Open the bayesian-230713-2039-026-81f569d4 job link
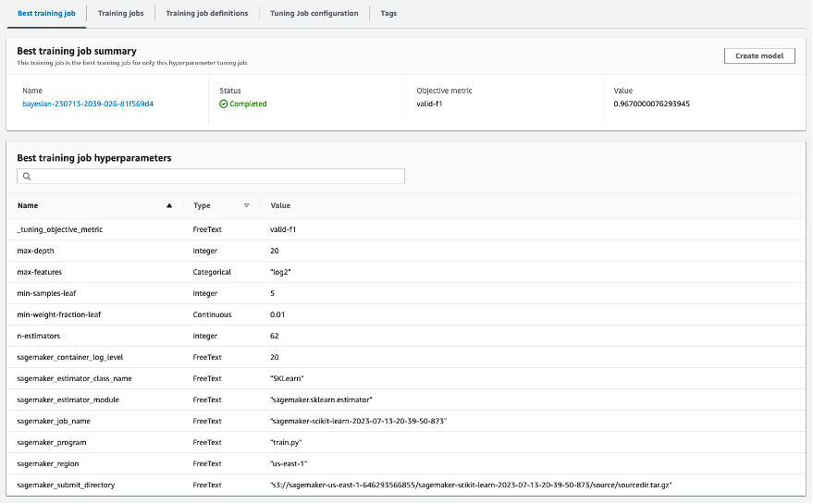Screen dimensions: 813x504 point(88,104)
